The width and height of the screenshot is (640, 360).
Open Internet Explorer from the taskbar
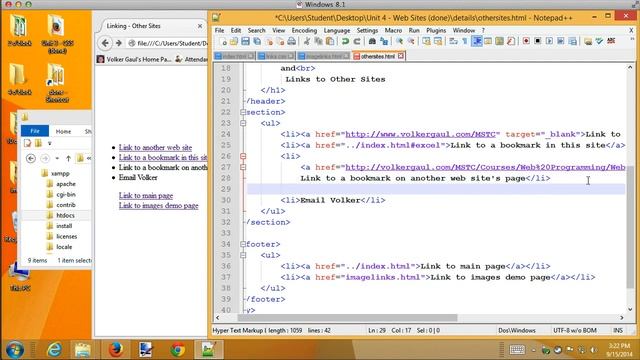click(x=54, y=350)
